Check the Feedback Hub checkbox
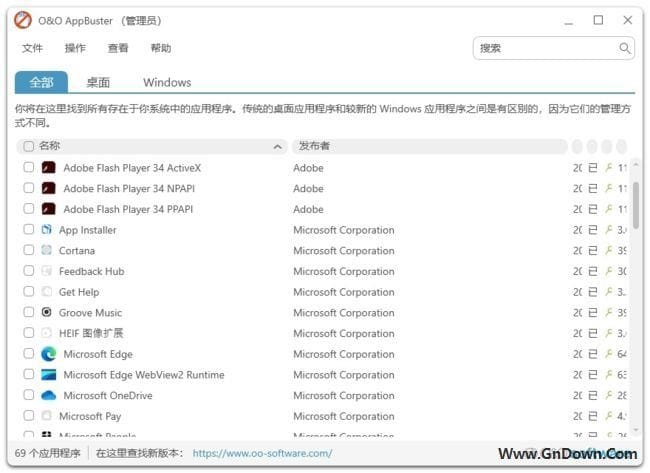Screen dimensions: 650x473 (x=29, y=271)
